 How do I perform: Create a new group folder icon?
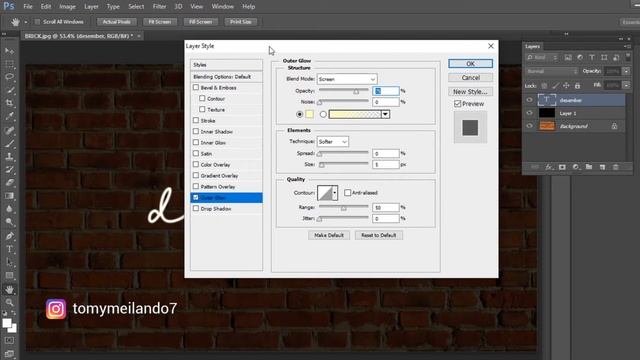(589, 167)
